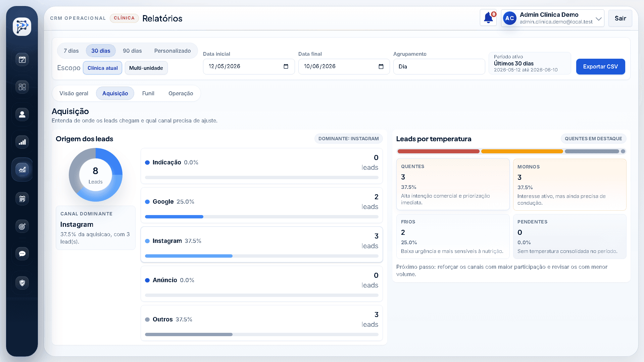Open the Agrupamento Dia dropdown
The image size is (644, 362).
click(x=439, y=66)
